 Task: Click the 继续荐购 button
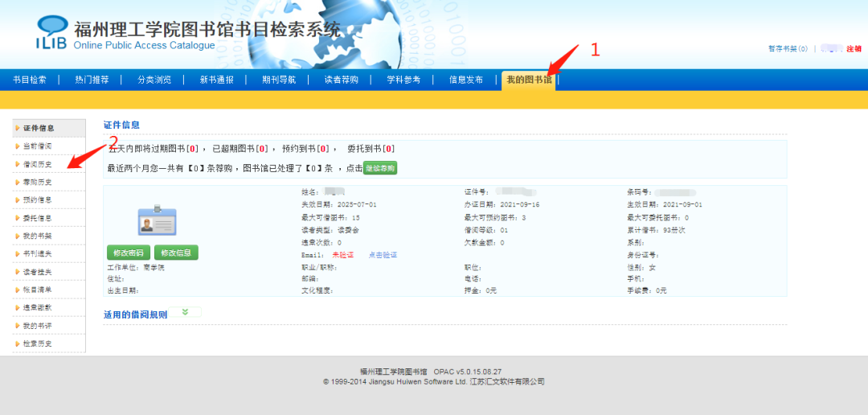tap(380, 168)
